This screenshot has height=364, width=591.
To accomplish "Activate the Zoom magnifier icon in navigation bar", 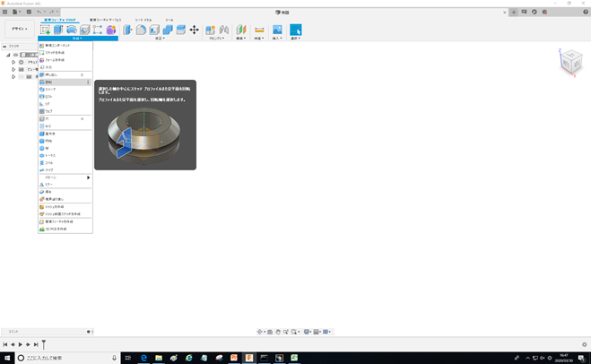I will pyautogui.click(x=286, y=332).
